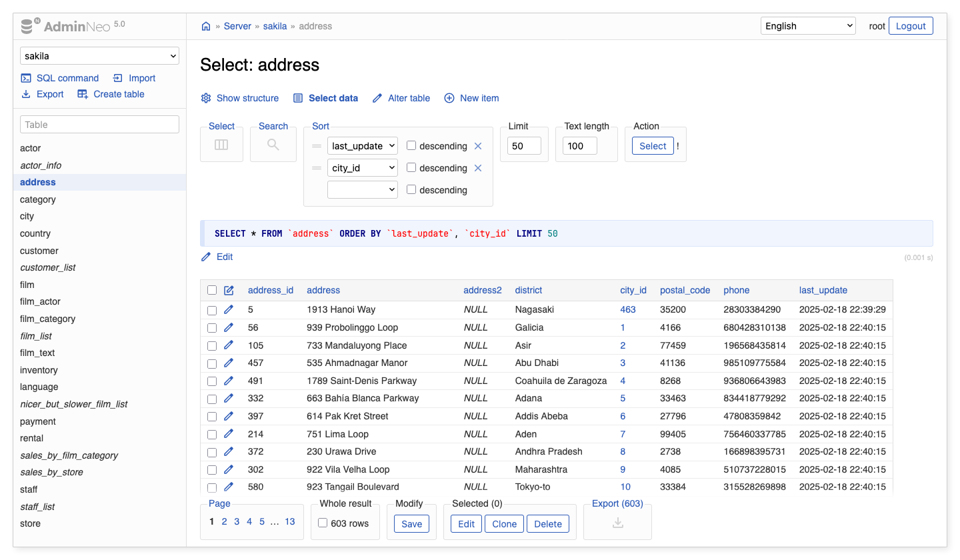The width and height of the screenshot is (960, 560).
Task: Click the Select columns icon
Action: (x=221, y=145)
